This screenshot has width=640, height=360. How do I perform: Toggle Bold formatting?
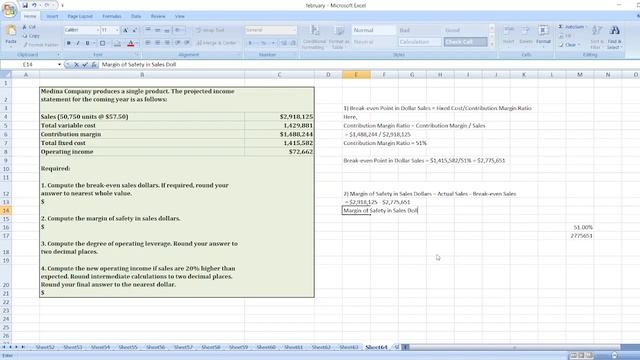[x=69, y=43]
